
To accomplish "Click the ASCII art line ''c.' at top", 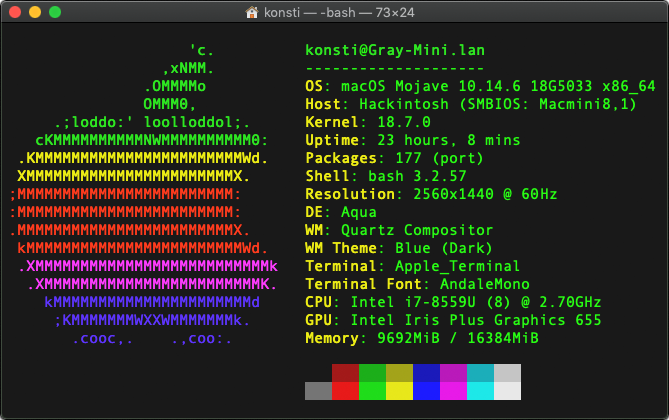I will pyautogui.click(x=201, y=50).
